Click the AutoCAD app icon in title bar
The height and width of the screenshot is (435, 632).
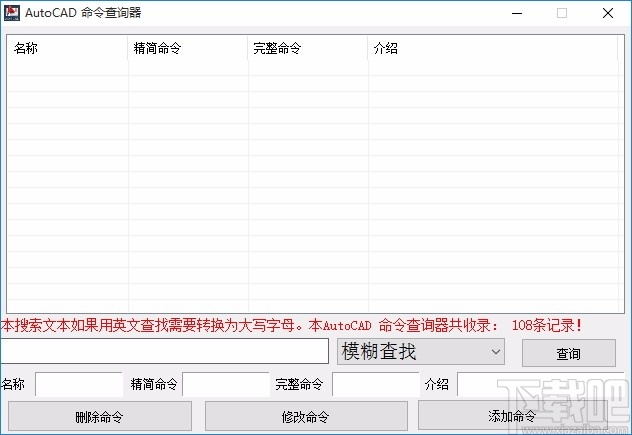click(12, 13)
